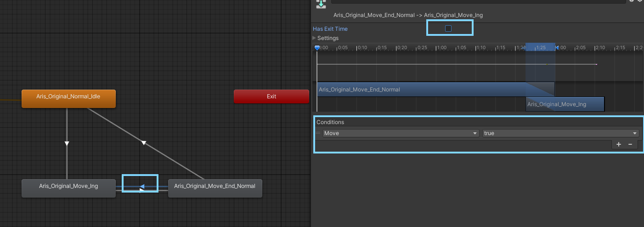Enable the Has Exit Time checkbox

[448, 28]
